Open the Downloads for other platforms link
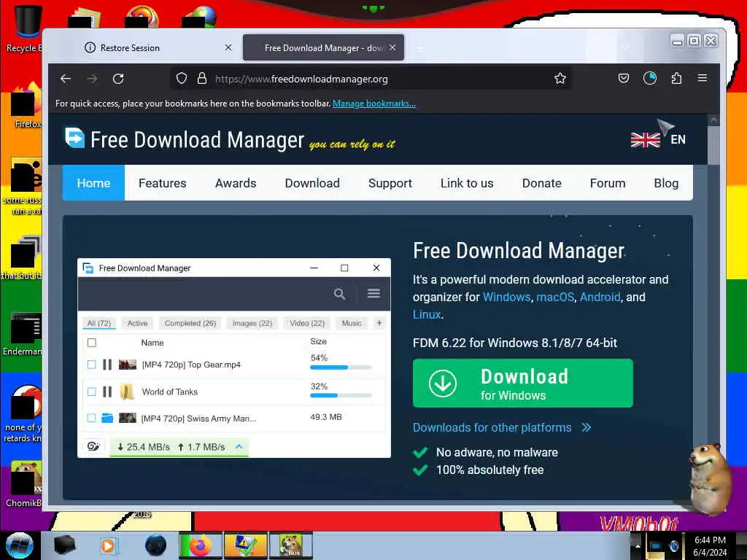Screen dimensions: 747x560 (492, 427)
